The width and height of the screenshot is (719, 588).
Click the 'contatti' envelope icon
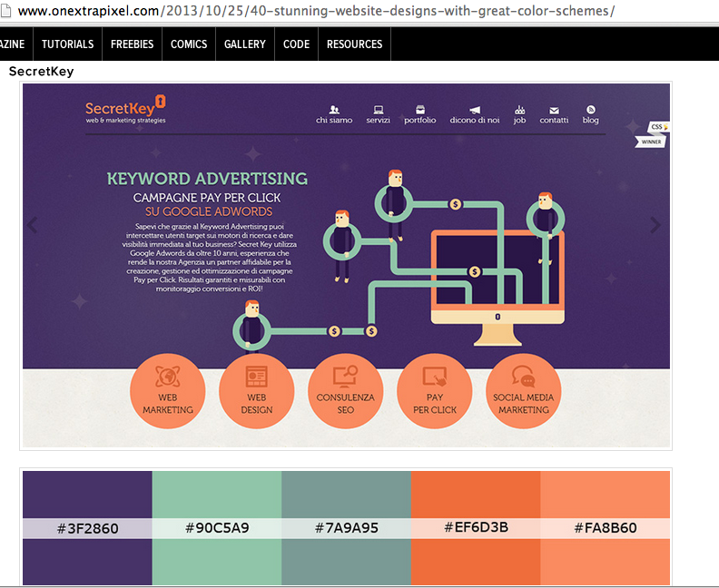coord(554,110)
